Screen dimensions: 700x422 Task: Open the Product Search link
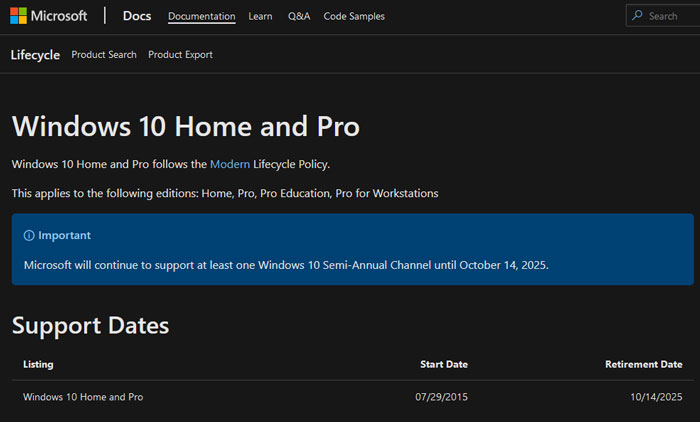pyautogui.click(x=104, y=54)
